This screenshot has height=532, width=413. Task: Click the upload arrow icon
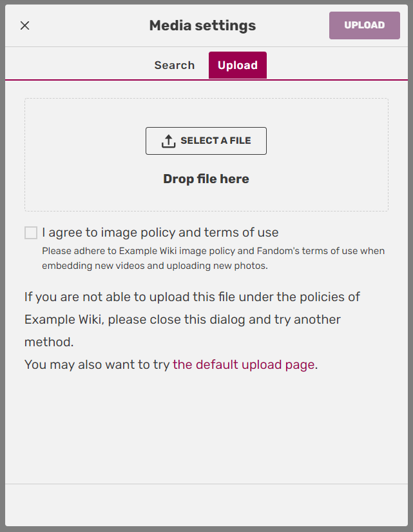168,141
